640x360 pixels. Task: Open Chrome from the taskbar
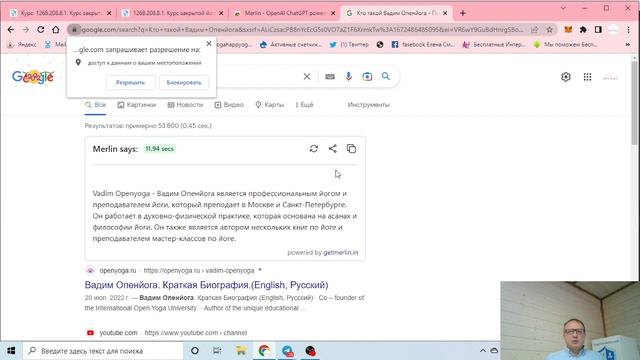pyautogui.click(x=264, y=351)
